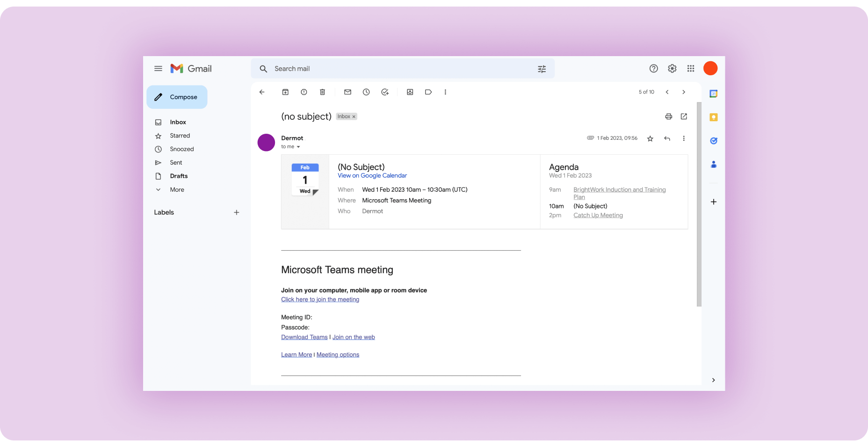Open BrightWork Induction and Training Plan

619,193
